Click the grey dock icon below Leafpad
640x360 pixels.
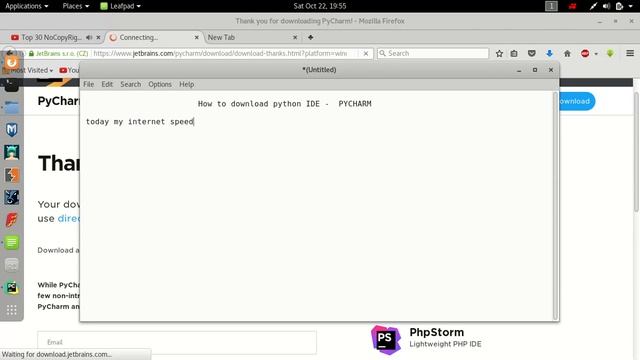11,265
